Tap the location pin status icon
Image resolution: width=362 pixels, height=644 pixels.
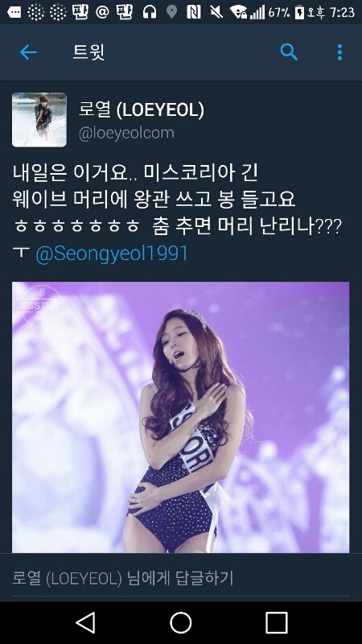point(172,12)
